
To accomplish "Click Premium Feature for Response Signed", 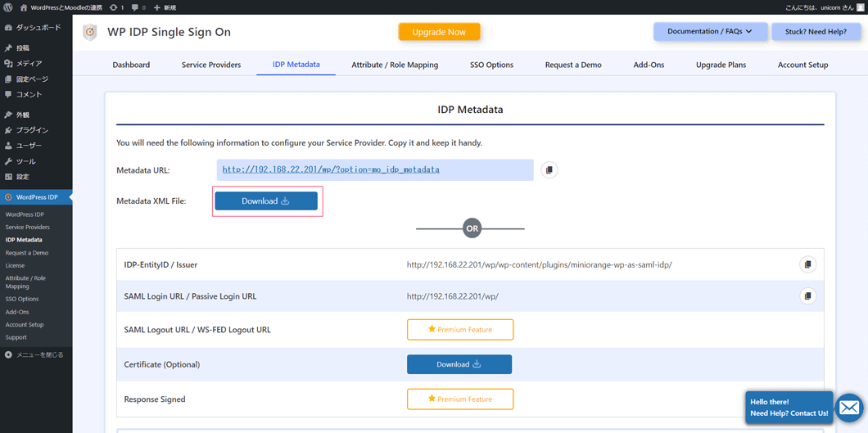I will (x=460, y=399).
